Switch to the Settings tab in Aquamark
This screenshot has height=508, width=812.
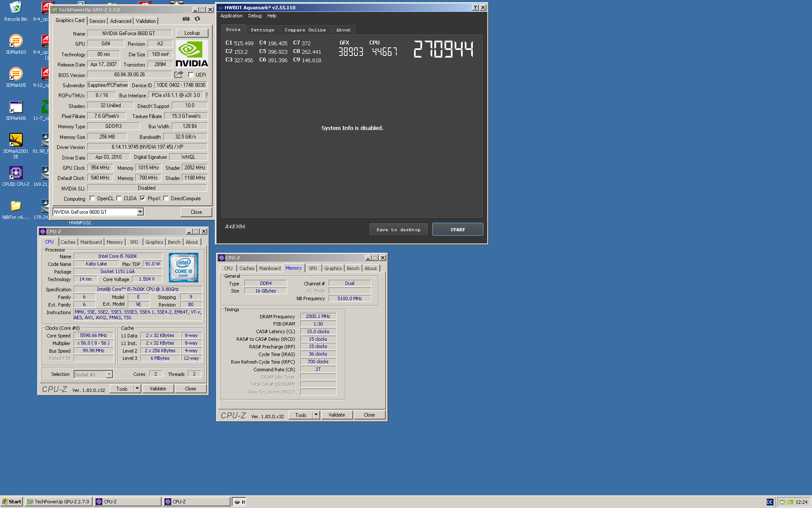[262, 30]
